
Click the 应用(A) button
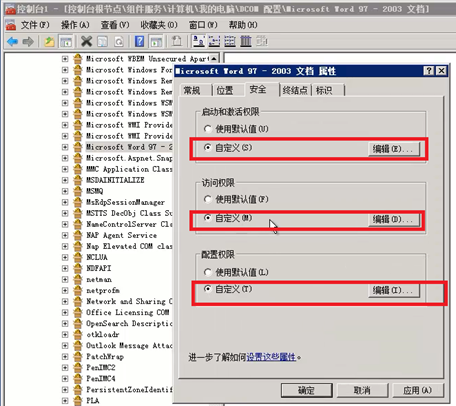click(418, 390)
